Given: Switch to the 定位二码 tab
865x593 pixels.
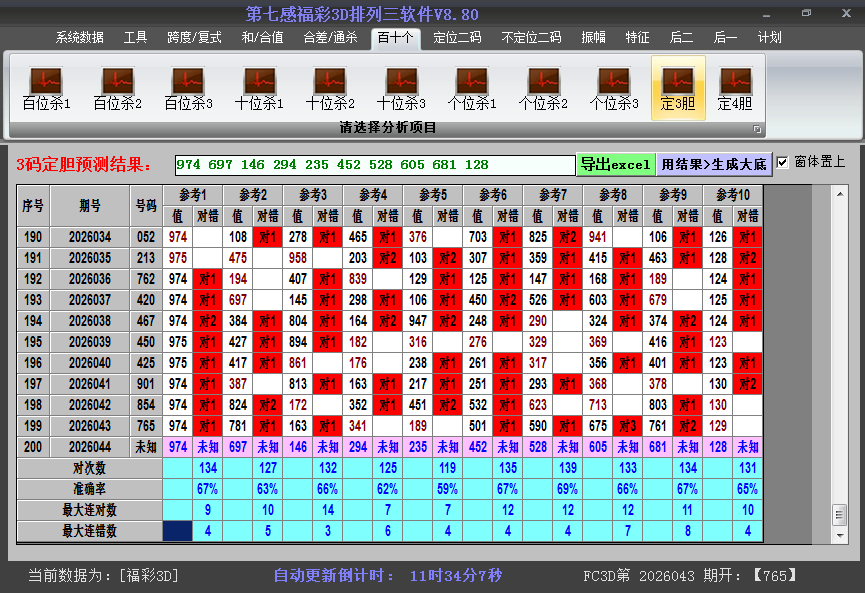Looking at the screenshot, I should click(457, 38).
